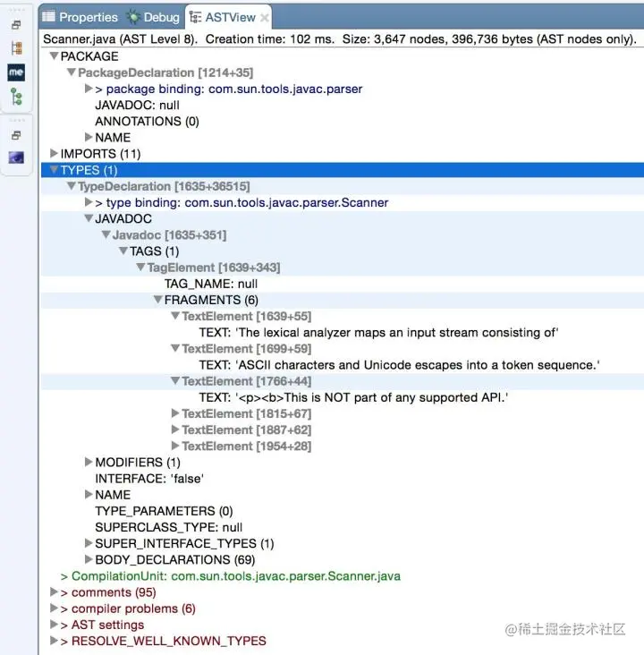The height and width of the screenshot is (655, 644).
Task: Expand the MODIFIERS (1) node
Action: click(89, 462)
